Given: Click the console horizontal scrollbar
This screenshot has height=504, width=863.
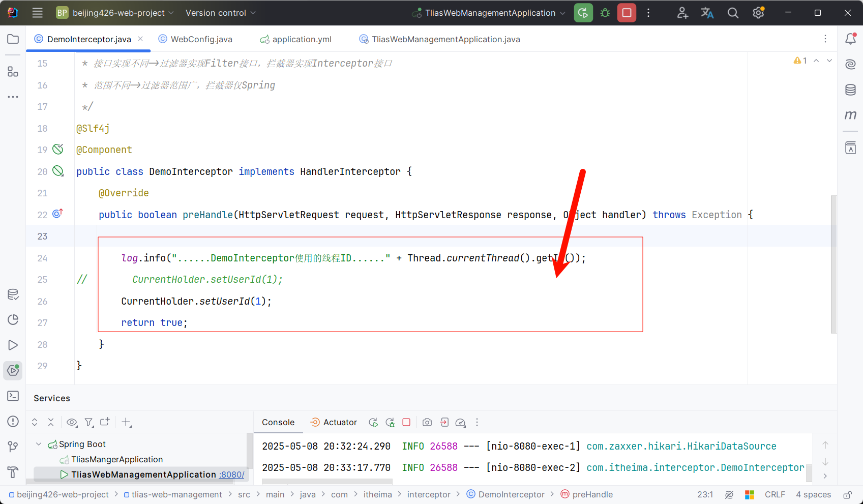Looking at the screenshot, I should 327,481.
